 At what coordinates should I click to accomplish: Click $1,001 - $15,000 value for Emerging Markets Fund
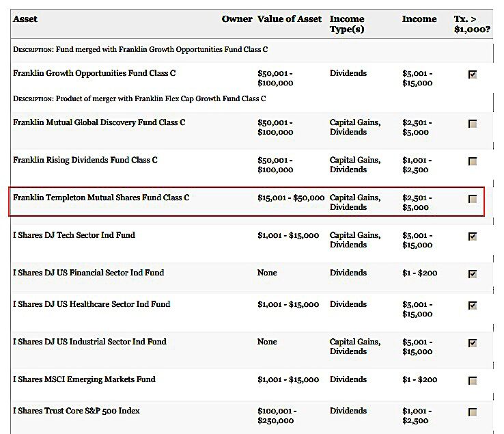(x=288, y=379)
